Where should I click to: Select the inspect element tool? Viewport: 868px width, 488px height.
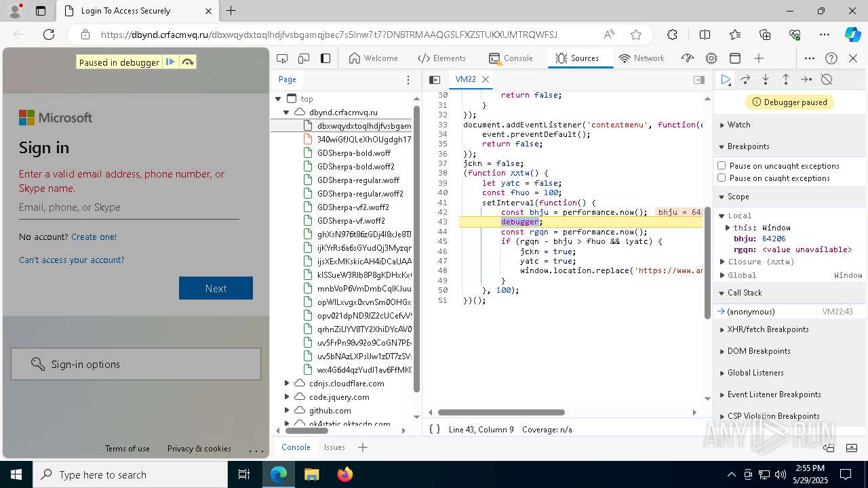pyautogui.click(x=283, y=58)
